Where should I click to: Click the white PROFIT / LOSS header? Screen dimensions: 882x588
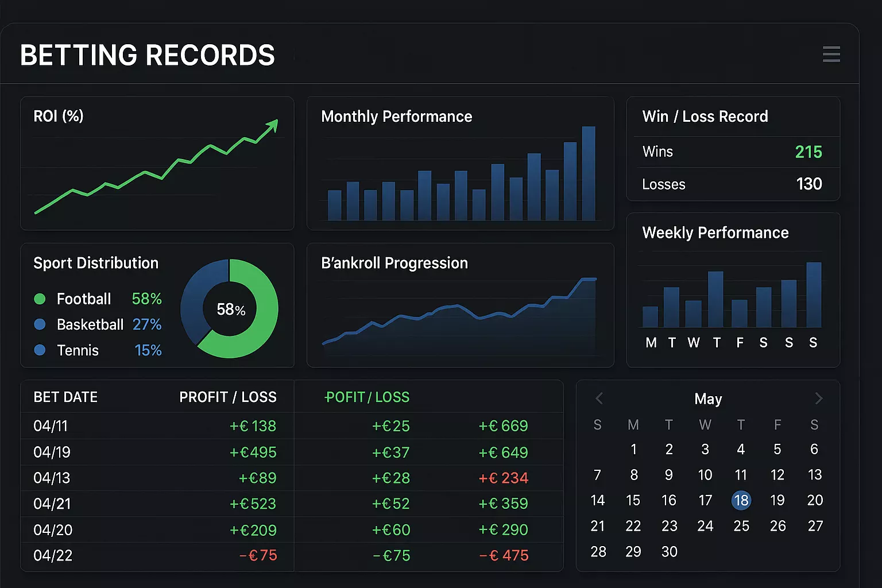click(x=228, y=397)
